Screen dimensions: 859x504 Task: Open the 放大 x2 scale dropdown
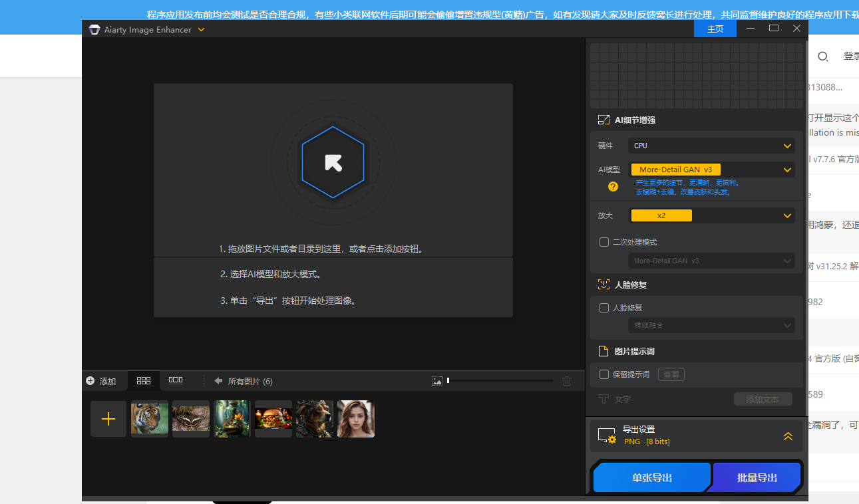click(x=711, y=215)
